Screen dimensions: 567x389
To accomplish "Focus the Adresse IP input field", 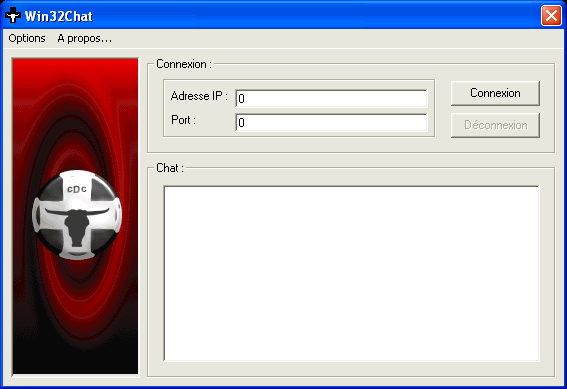I will point(331,98).
